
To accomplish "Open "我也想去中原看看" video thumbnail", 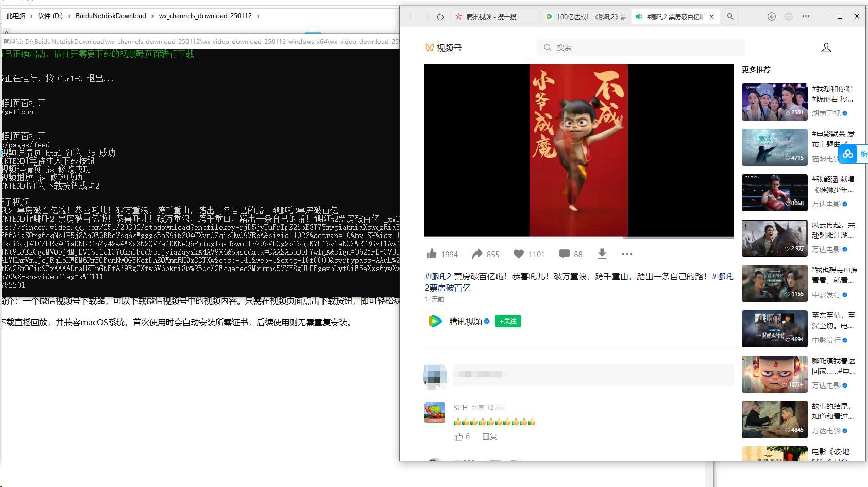I will pyautogui.click(x=775, y=283).
